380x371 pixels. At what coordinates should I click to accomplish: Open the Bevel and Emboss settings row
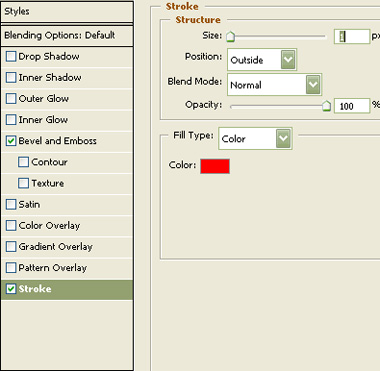[67, 141]
